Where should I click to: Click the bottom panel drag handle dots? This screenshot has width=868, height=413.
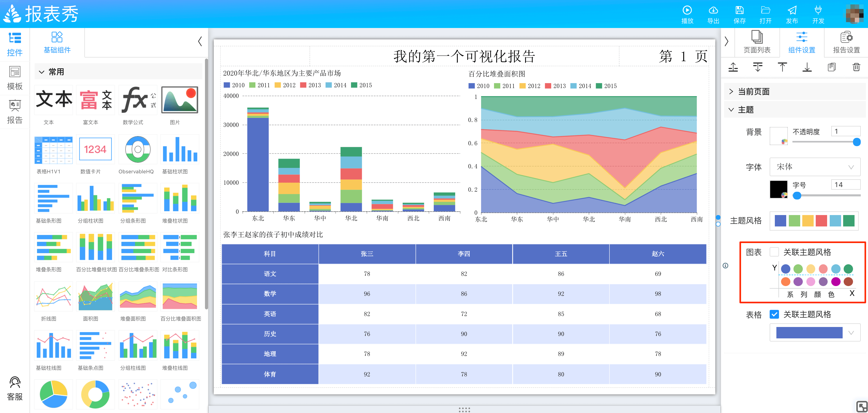464,410
